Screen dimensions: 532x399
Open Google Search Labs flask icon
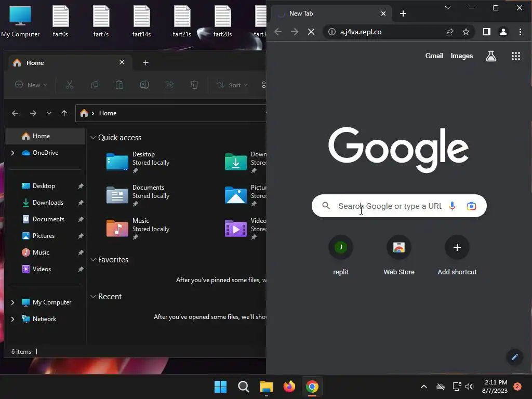point(490,56)
